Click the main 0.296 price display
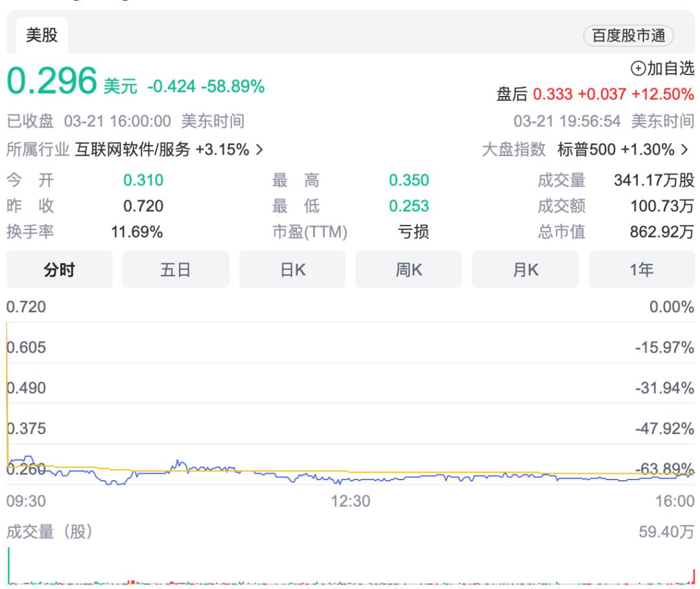Screen dimensions: 700x589 [x=52, y=81]
